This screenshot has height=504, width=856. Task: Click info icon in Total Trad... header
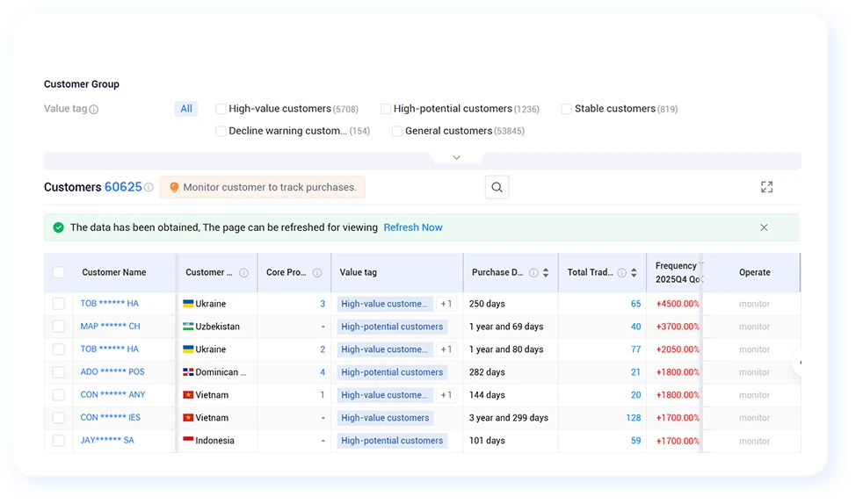click(x=622, y=273)
